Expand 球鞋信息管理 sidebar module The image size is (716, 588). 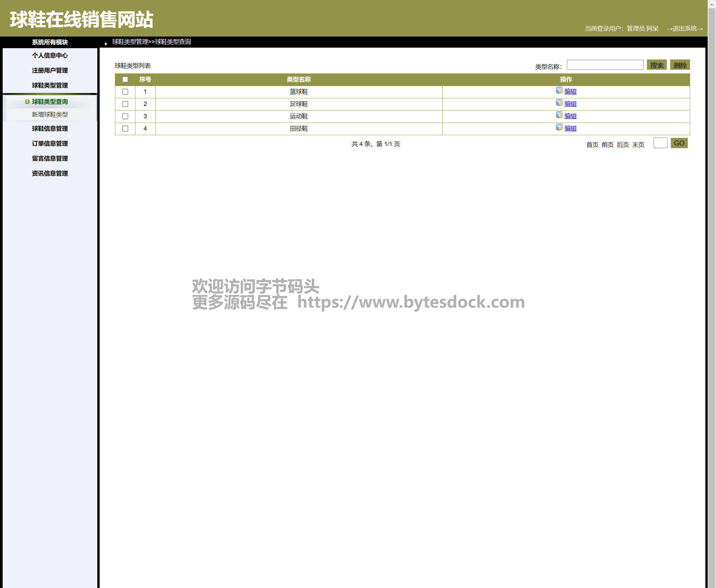pos(50,129)
